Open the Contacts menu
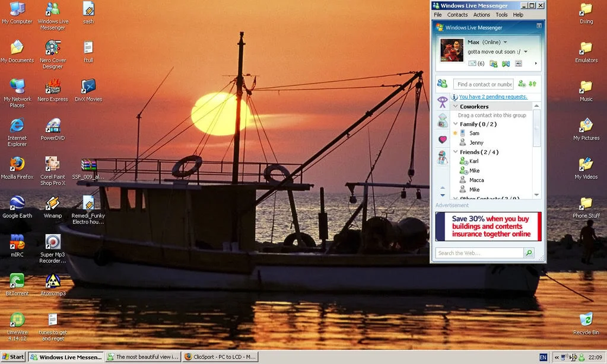This screenshot has height=364, width=607. point(457,15)
